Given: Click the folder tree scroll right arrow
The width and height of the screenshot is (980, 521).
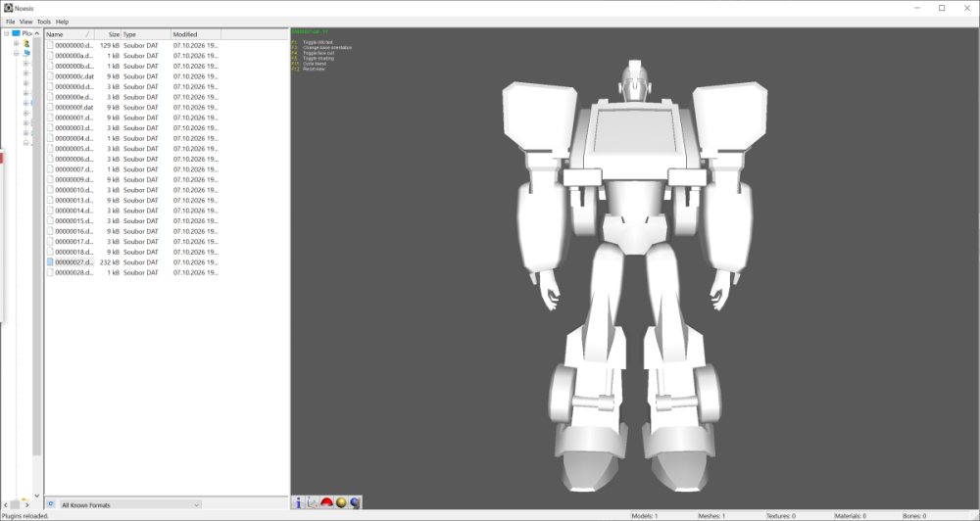Looking at the screenshot, I should (x=26, y=504).
